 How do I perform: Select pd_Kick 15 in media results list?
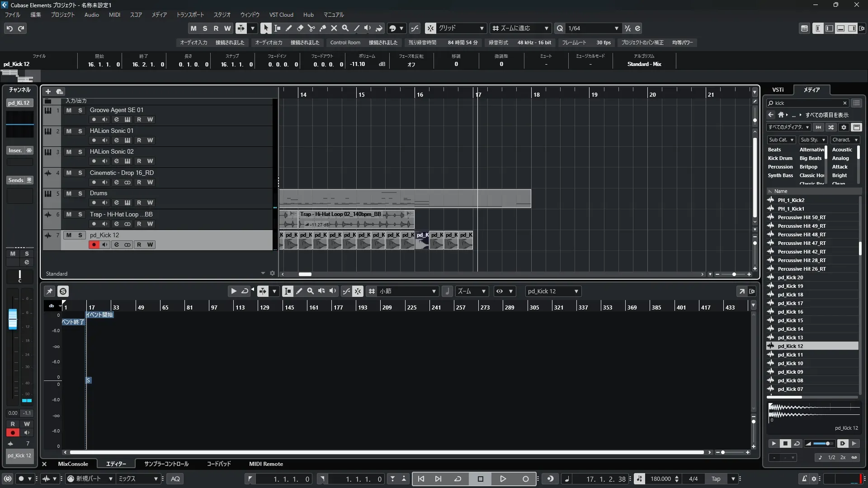point(790,320)
